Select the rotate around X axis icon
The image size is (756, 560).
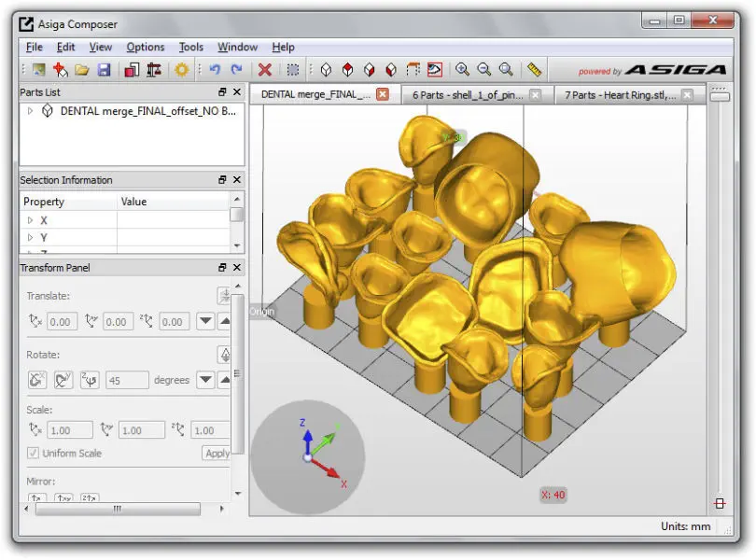(x=36, y=380)
